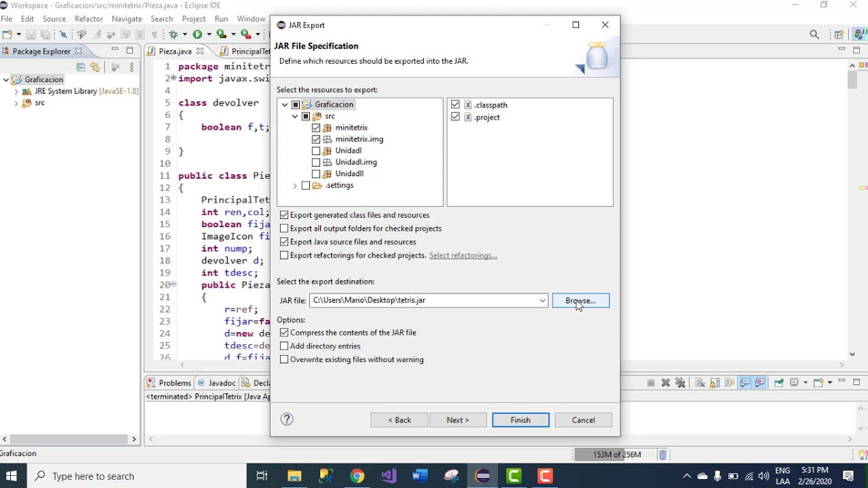Click the help question mark icon
This screenshot has width=868, height=488.
click(287, 420)
